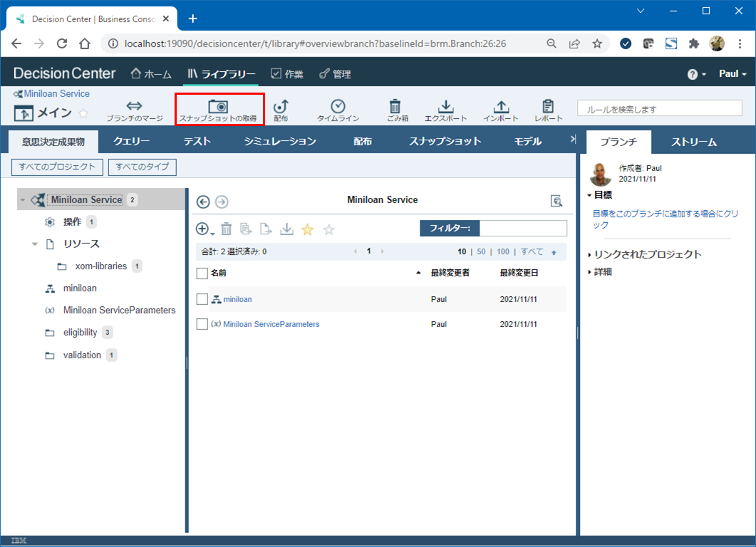
Task: Click the move artifact icon in the list toolbar
Action: click(266, 229)
